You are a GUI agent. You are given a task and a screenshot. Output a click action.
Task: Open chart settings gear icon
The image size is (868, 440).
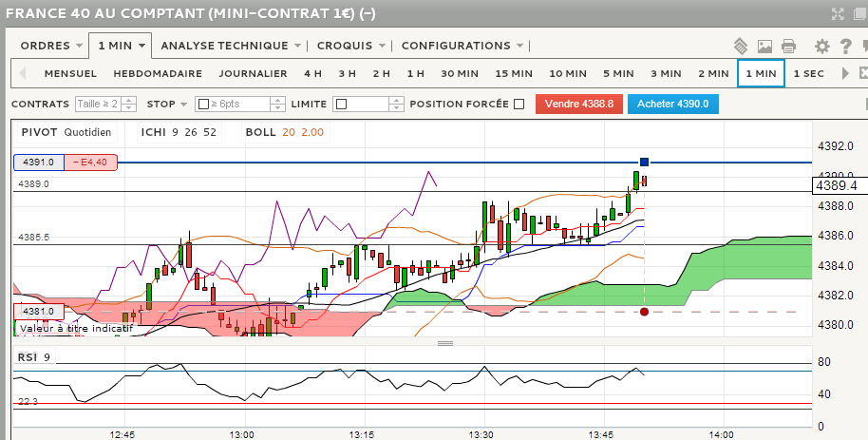pyautogui.click(x=822, y=46)
